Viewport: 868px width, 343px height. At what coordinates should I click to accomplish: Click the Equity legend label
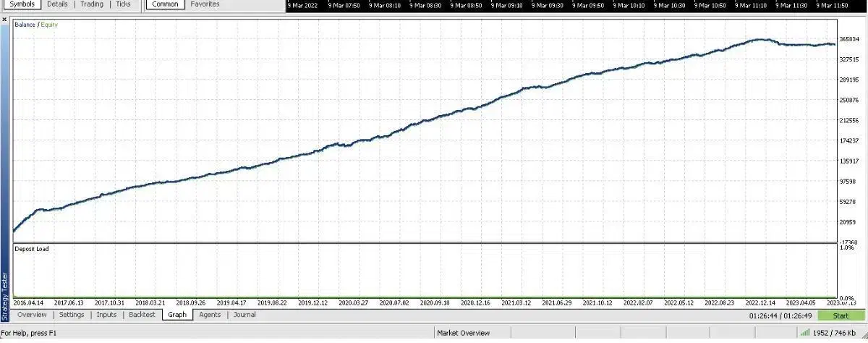point(49,25)
